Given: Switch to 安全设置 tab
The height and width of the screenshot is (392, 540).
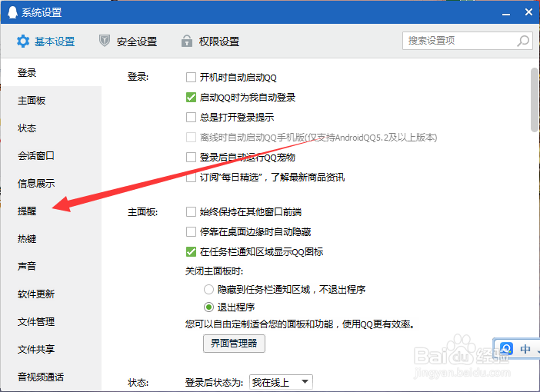Looking at the screenshot, I should 128,42.
